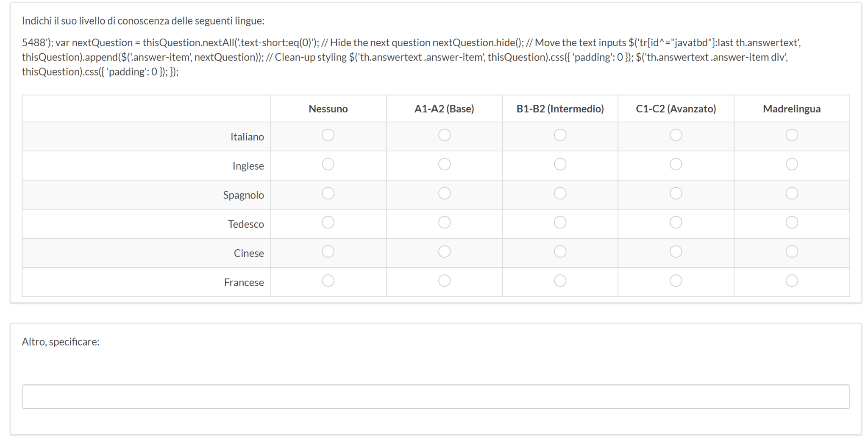Screen dimensions: 868x438
Task: Choose Madrelingua for Francese
Action: 791,281
